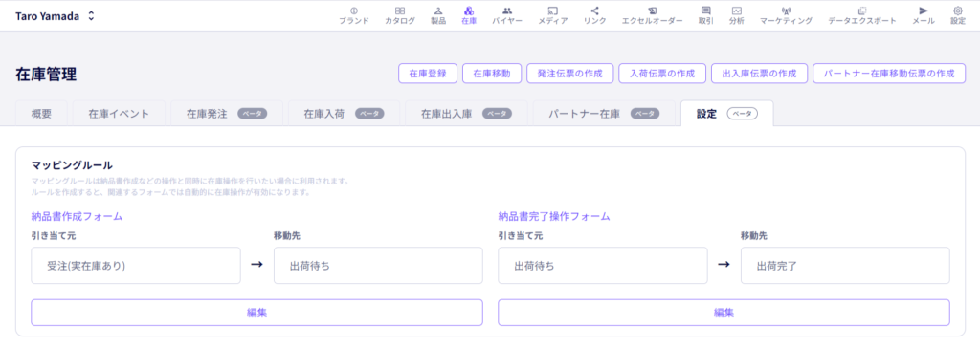
Task: Switch to the 在庫入荷 tab
Action: click(x=344, y=114)
